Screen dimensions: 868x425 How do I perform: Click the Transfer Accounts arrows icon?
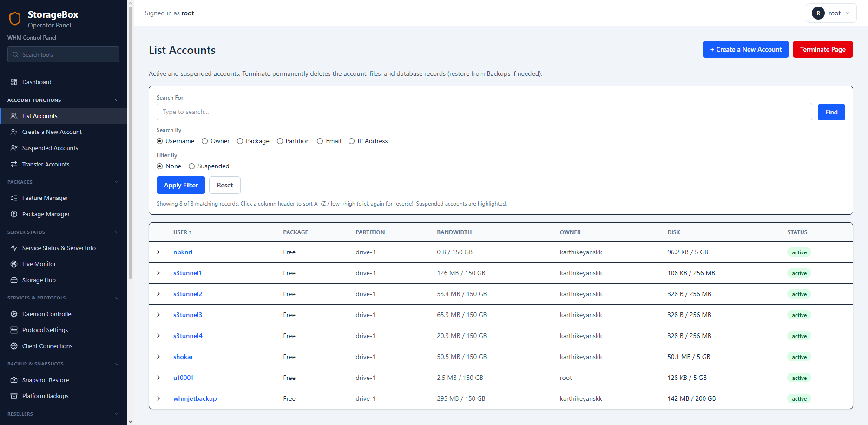pos(14,164)
